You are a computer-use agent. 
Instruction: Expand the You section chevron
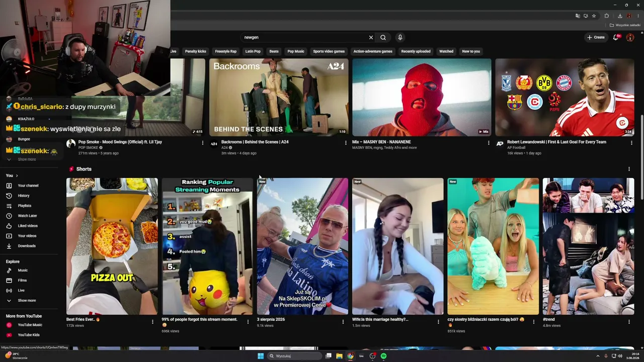coord(17,175)
